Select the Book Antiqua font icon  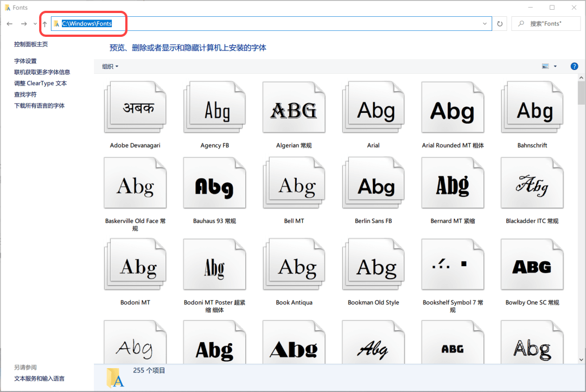[294, 265]
